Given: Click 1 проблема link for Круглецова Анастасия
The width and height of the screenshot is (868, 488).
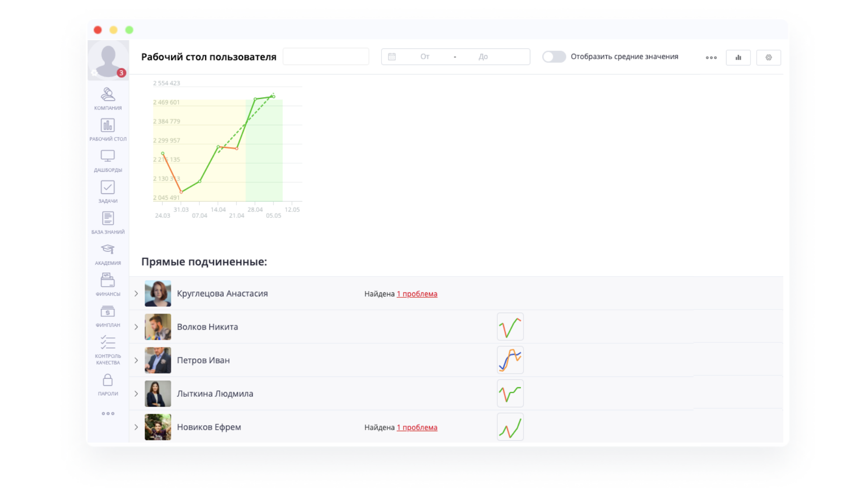Looking at the screenshot, I should pyautogui.click(x=417, y=294).
